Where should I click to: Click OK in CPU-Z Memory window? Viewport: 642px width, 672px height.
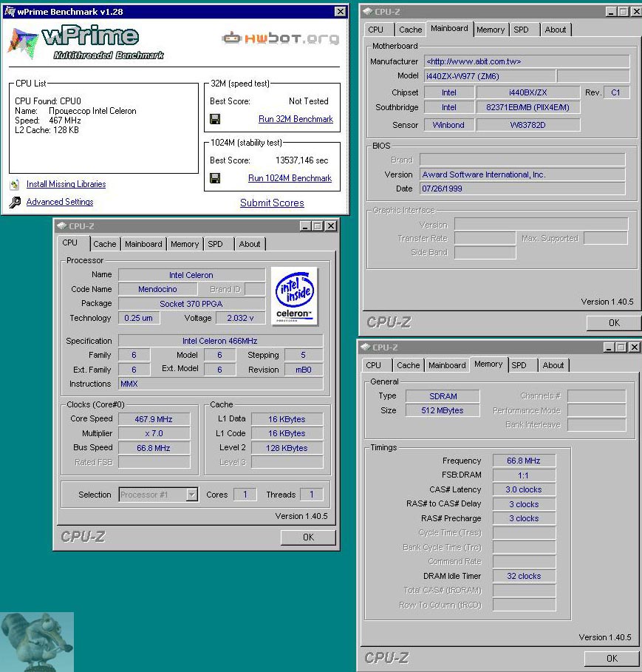tap(612, 658)
